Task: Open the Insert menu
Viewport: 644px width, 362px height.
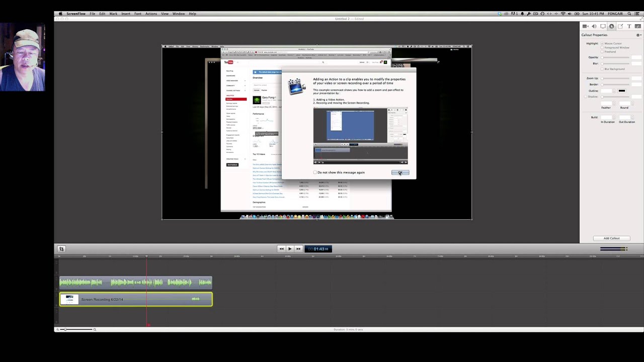Action: coord(126,14)
